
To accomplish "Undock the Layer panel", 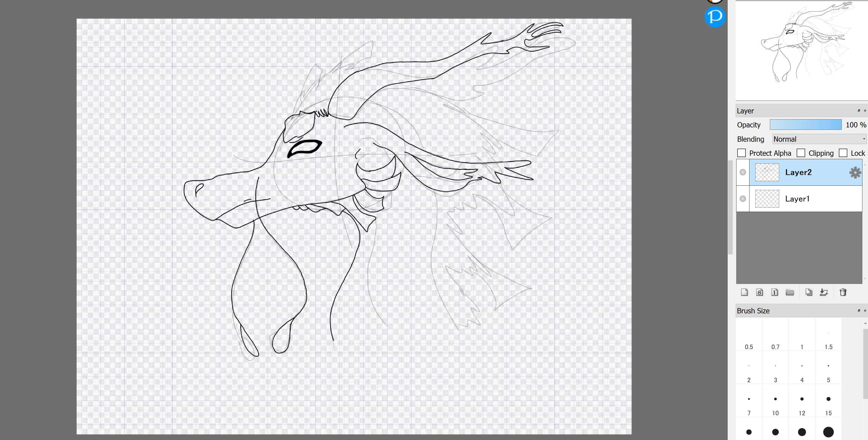I will (859, 110).
